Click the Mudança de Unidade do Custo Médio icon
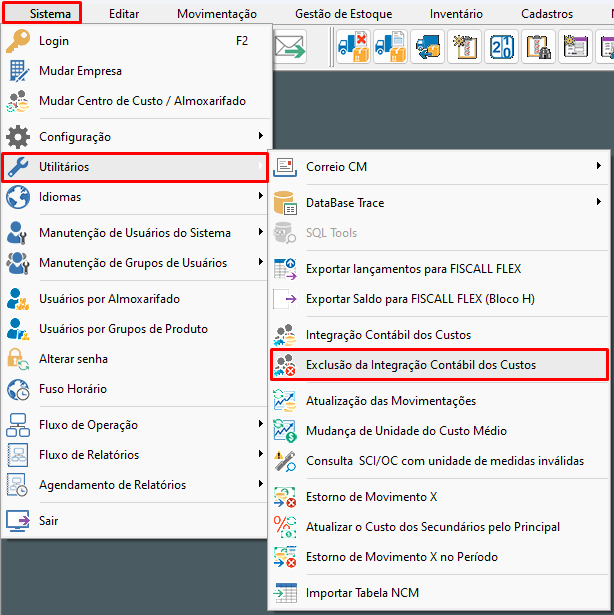Viewport: 614px width, 615px height. [x=285, y=431]
